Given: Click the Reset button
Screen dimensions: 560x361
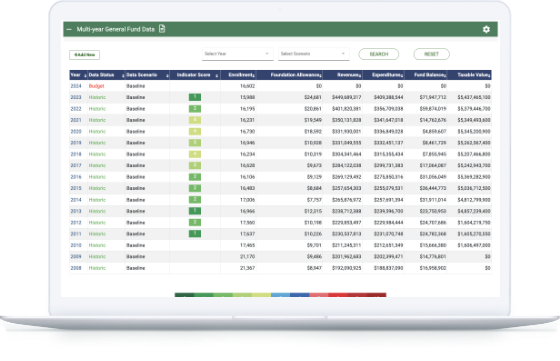Looking at the screenshot, I should [x=431, y=54].
